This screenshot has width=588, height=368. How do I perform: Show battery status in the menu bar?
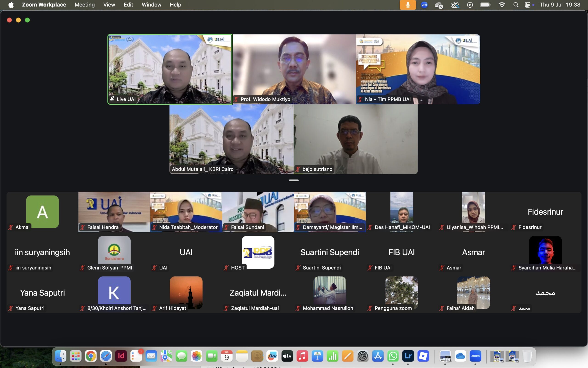click(486, 5)
